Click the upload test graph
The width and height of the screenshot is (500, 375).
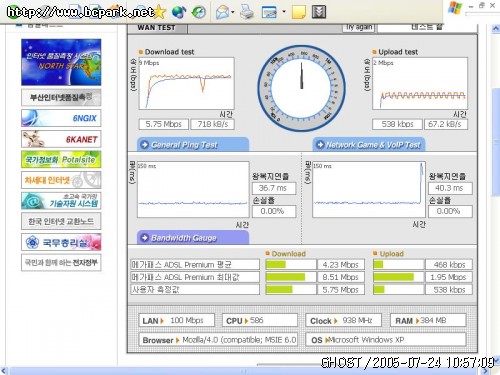pyautogui.click(x=420, y=83)
